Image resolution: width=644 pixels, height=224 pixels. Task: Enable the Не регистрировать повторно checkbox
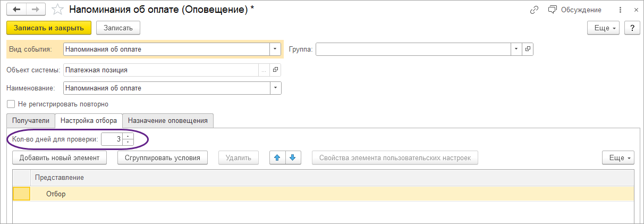(11, 104)
